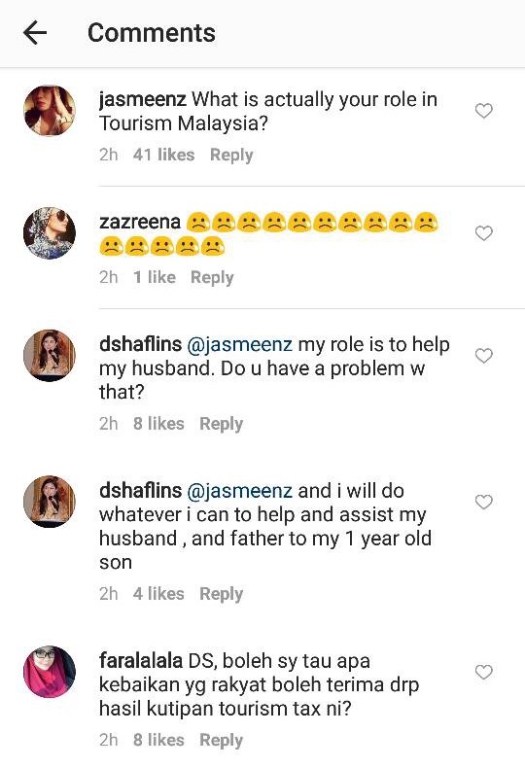Viewport: 525px width, 768px height.
Task: View the 41 likes on jasmeenz's comment
Action: pyautogui.click(x=164, y=155)
